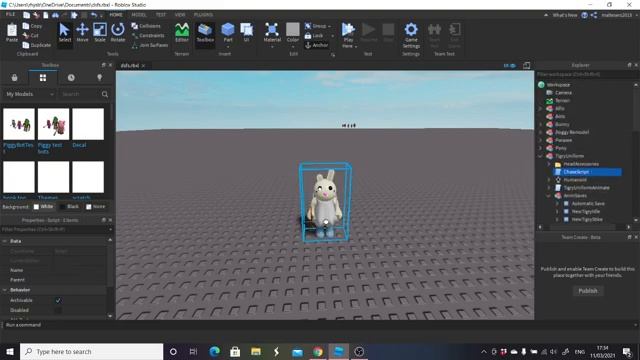Toggle Collisions option
Viewport: 640px width, 360px height.
(x=146, y=26)
